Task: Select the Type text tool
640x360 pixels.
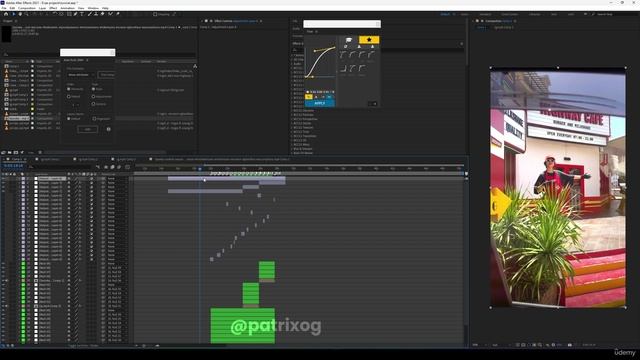Action: click(82, 14)
